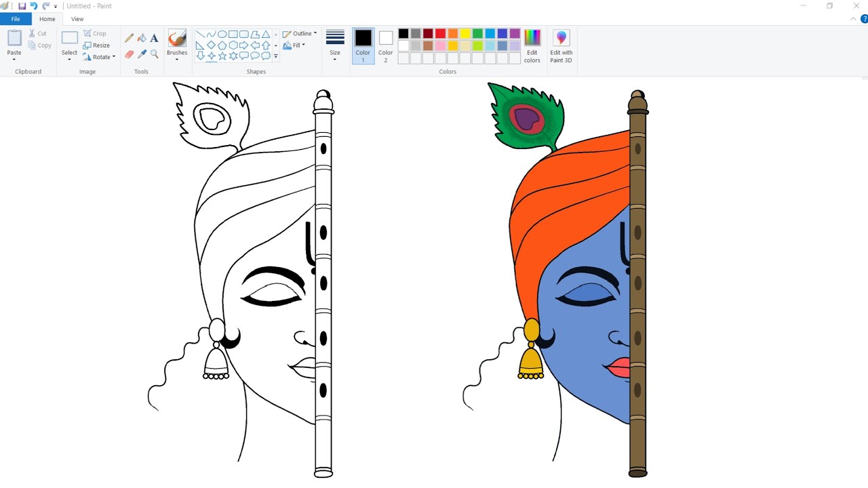Activate the Color 2 selector
The image size is (868, 488).
386,46
